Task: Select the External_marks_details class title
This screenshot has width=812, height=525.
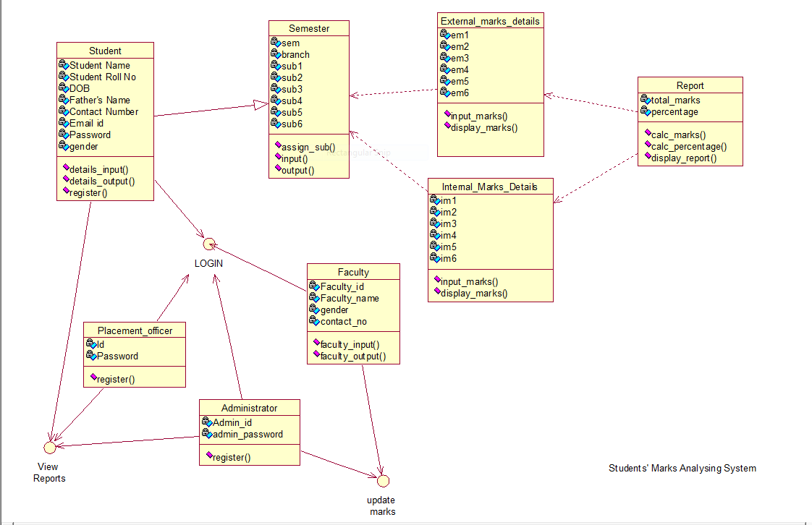Action: pyautogui.click(x=490, y=21)
